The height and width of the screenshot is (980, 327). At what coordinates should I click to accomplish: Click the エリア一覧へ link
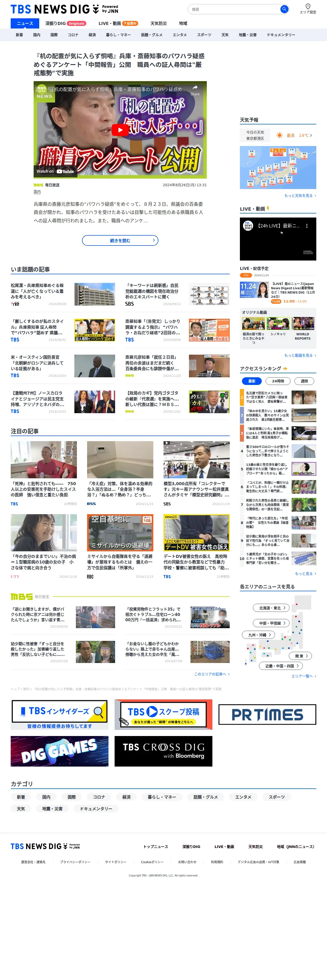(x=303, y=676)
